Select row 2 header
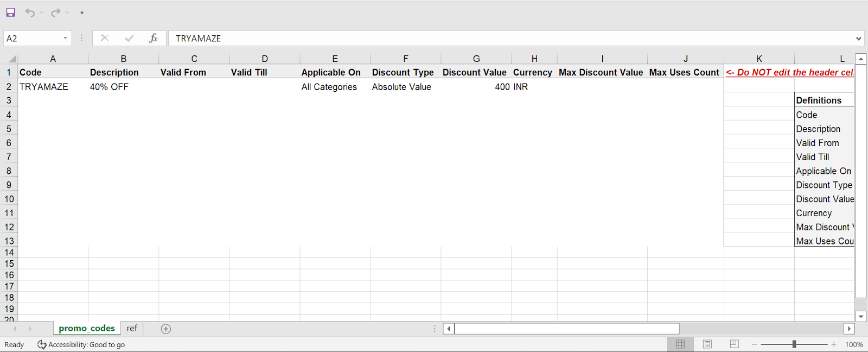This screenshot has height=352, width=868. click(9, 86)
